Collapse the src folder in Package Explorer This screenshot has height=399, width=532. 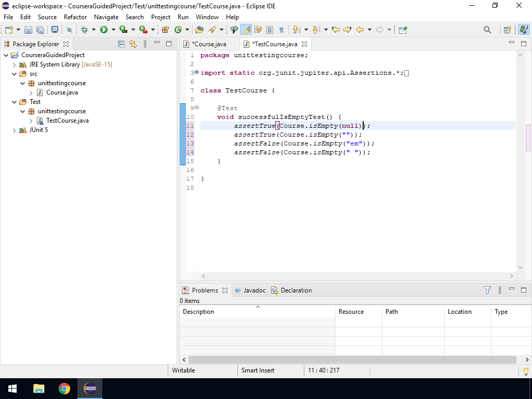[15, 74]
